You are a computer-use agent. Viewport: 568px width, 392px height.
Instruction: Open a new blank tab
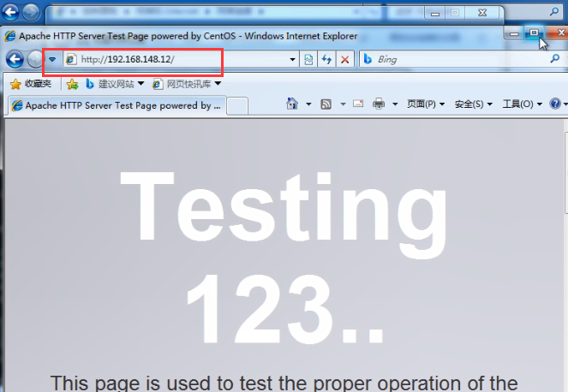coord(237,106)
